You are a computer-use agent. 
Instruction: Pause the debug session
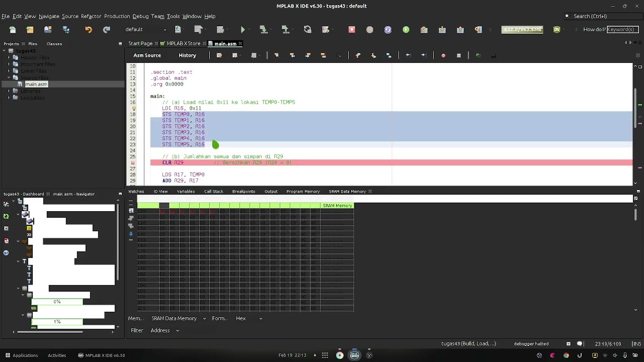click(370, 30)
